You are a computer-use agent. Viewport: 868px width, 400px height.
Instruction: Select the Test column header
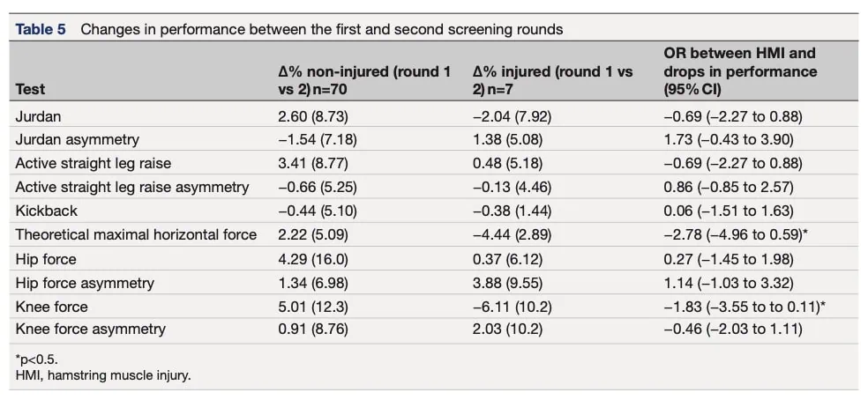tap(31, 89)
